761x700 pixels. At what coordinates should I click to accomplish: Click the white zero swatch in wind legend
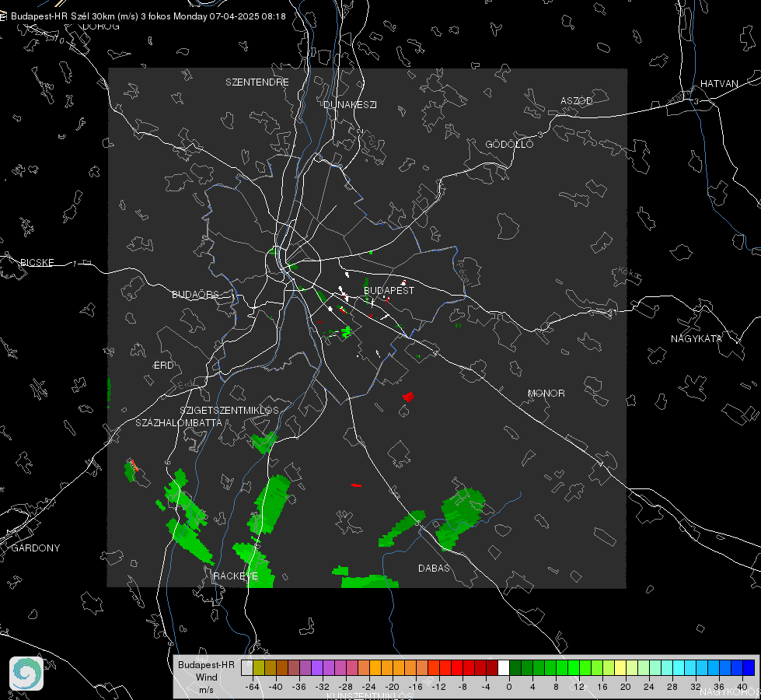point(504,668)
